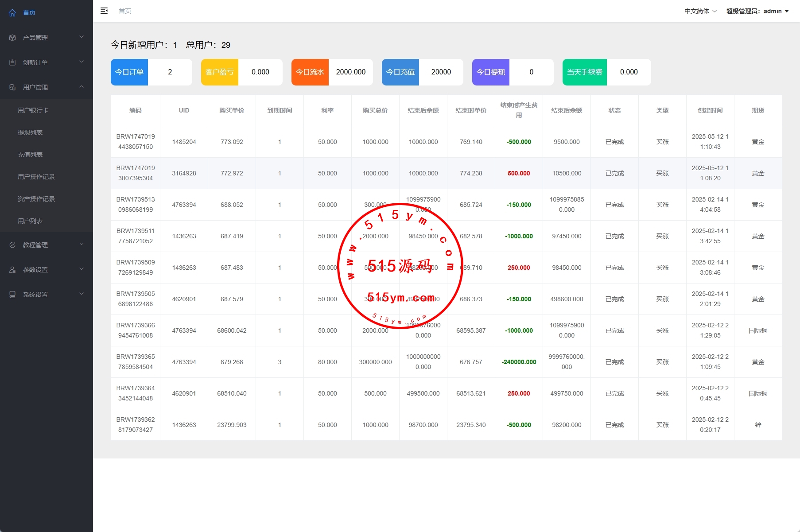Click the 用户管理 sidebar icon
The width and height of the screenshot is (800, 532).
click(x=12, y=87)
